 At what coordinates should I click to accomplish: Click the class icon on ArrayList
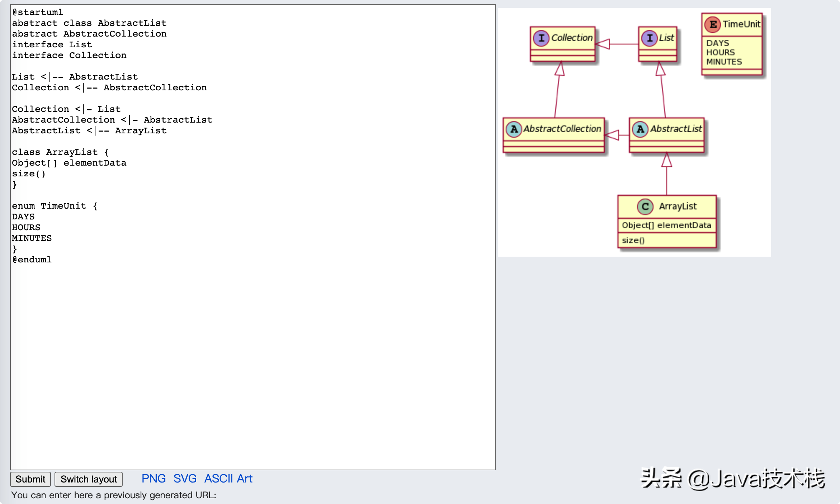click(x=645, y=206)
